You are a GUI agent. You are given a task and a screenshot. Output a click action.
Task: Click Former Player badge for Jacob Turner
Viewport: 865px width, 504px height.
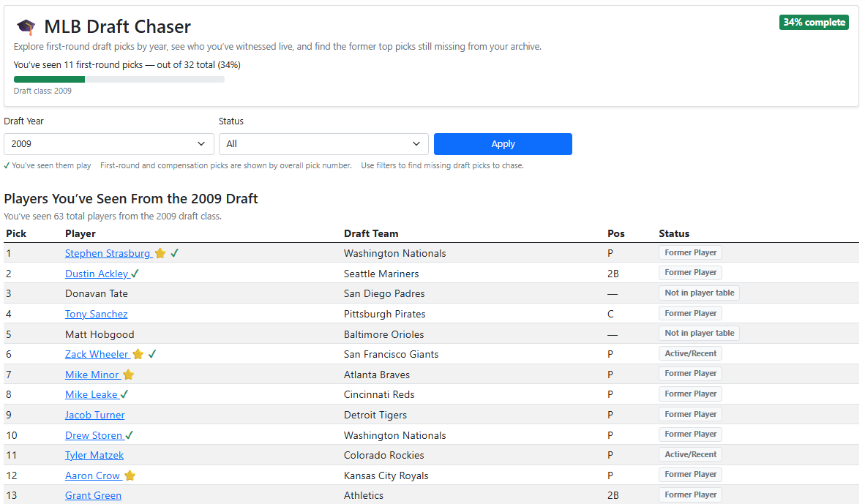coord(690,414)
